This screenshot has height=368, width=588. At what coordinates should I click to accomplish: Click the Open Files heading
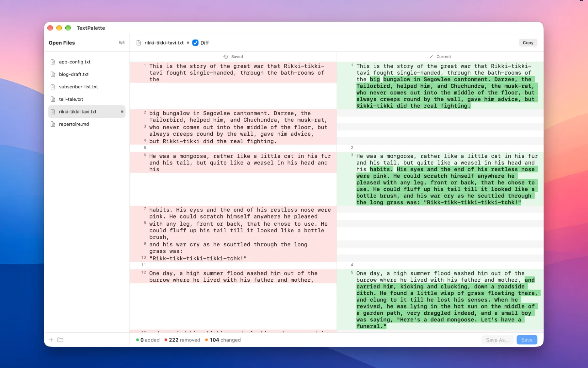coord(62,43)
